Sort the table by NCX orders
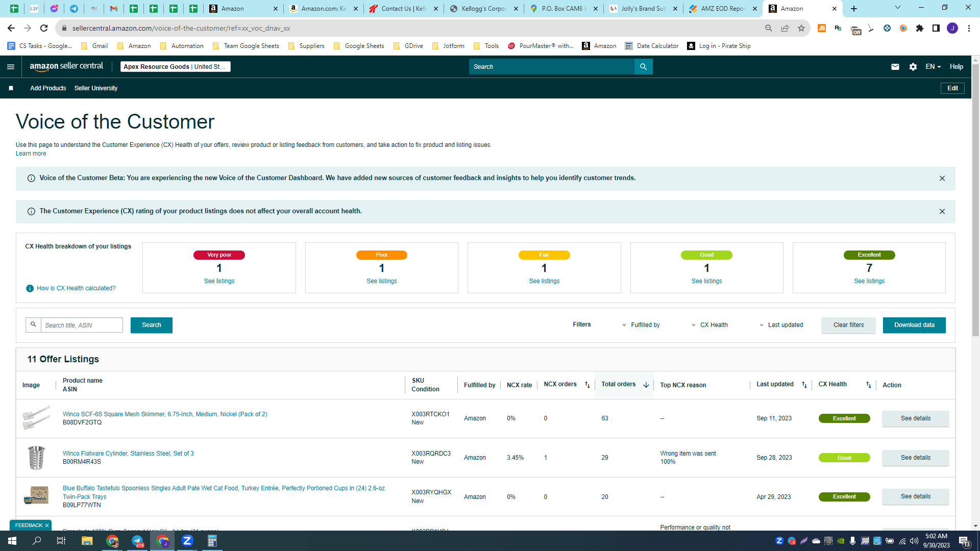 click(x=587, y=385)
